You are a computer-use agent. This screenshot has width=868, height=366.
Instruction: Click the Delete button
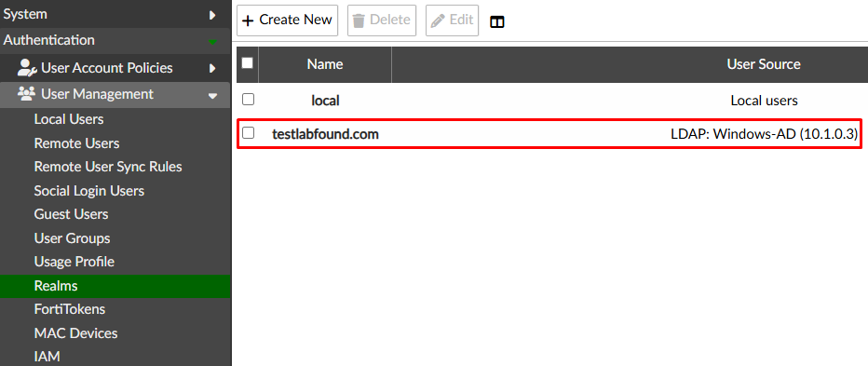pos(382,20)
